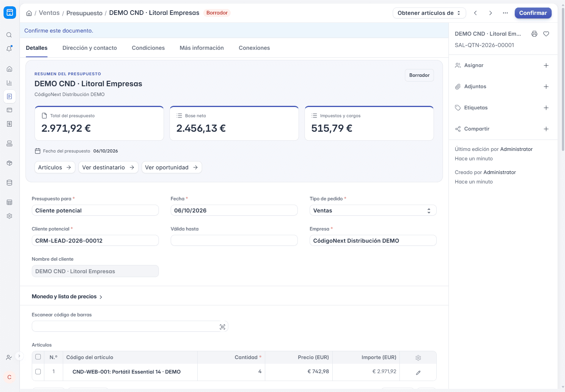Open the Tipo de pedido dropdown

pyautogui.click(x=373, y=211)
